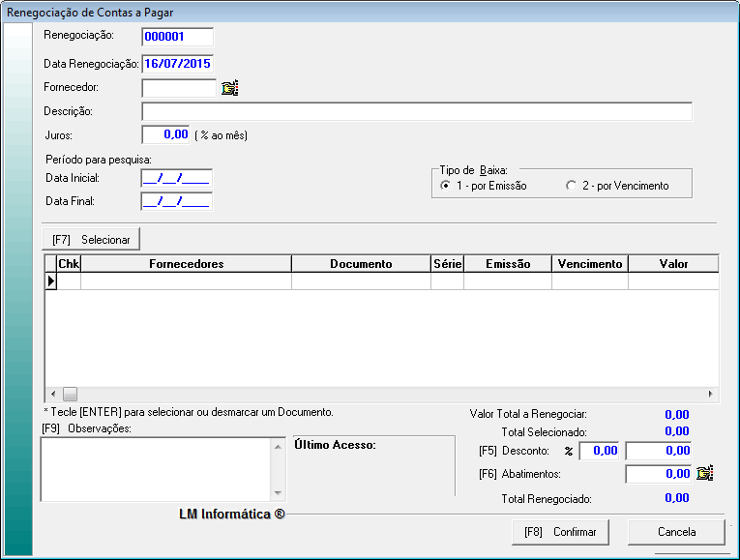740x560 pixels.
Task: Select the '2 - por Vencimento' radio option
Action: [571, 186]
